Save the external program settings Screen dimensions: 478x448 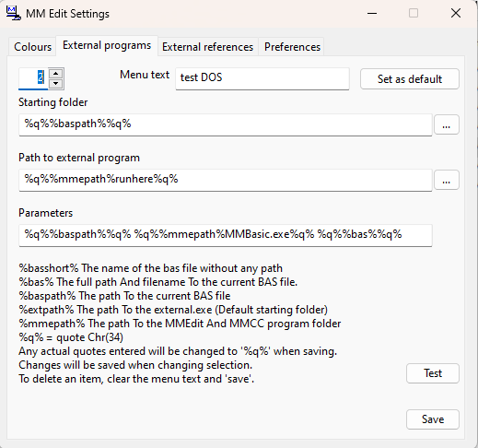[433, 419]
